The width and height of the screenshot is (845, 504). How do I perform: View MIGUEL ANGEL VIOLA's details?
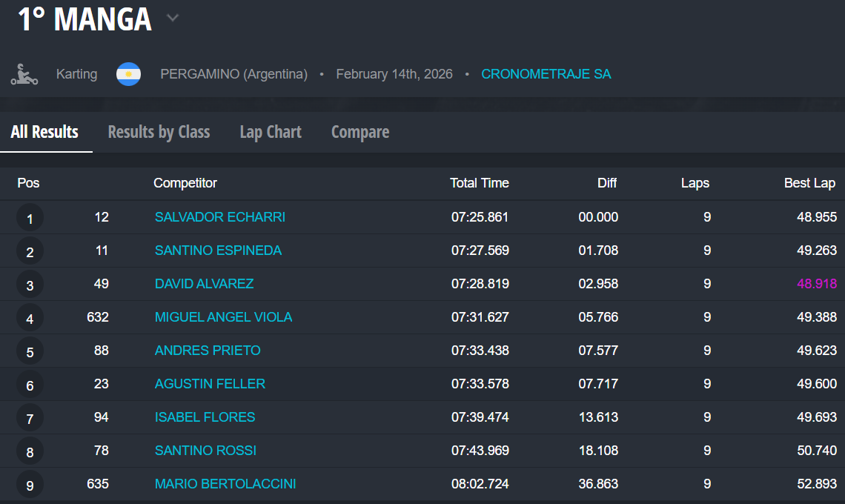coord(223,317)
